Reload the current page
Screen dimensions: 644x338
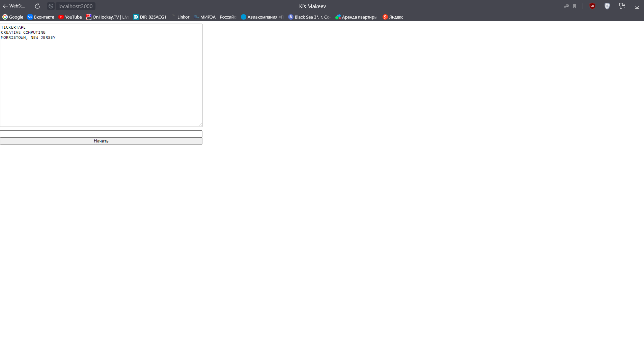[x=37, y=6]
